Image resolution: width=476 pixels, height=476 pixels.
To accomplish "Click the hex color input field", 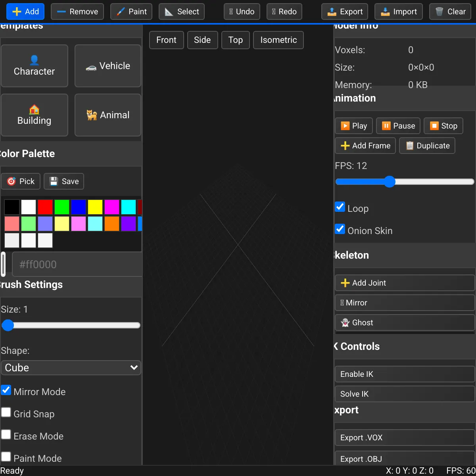I will click(x=77, y=265).
